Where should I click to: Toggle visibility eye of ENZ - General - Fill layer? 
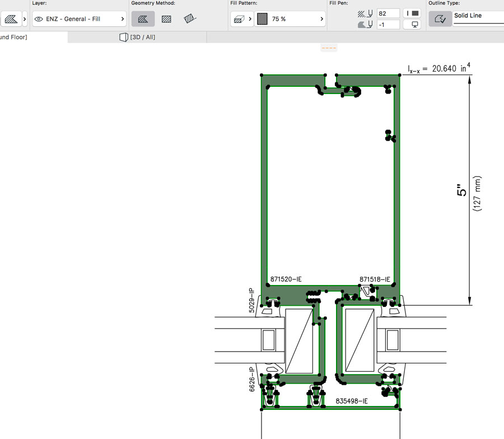tap(37, 18)
